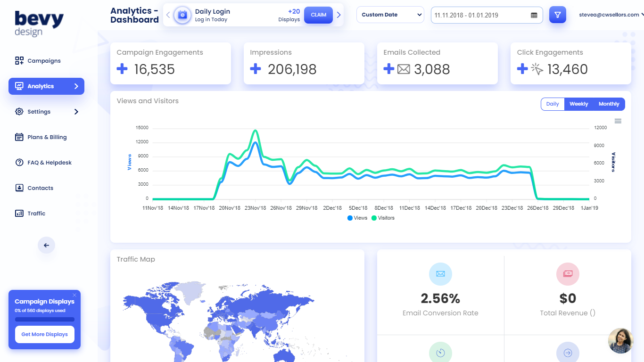Toggle the Visitors series in the legend
Screen dimensions: 644x362
pos(383,218)
